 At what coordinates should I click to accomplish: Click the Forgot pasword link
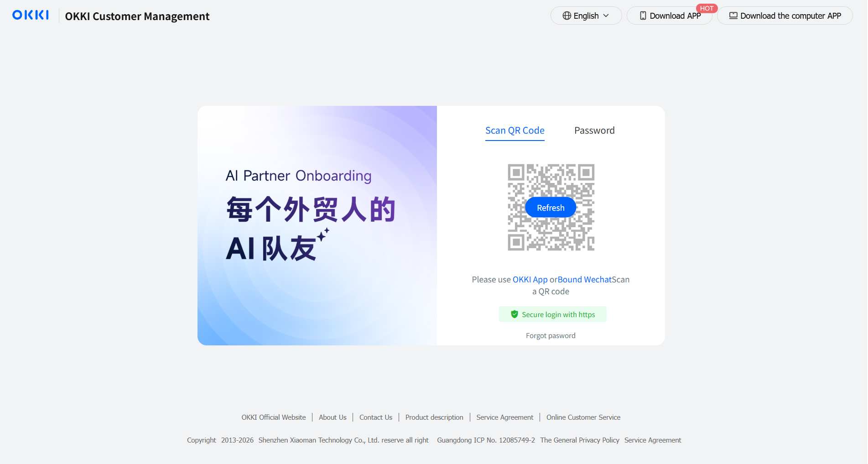pos(551,336)
